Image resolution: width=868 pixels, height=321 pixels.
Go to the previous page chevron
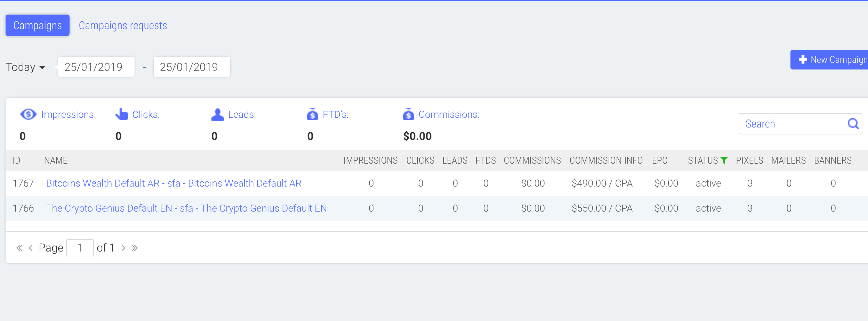click(x=31, y=248)
